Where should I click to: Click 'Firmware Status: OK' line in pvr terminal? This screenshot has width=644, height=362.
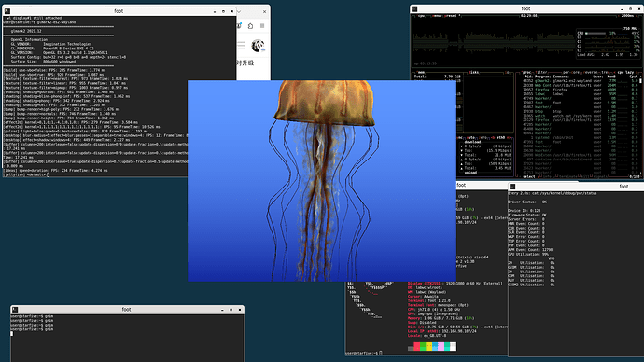[x=527, y=216]
